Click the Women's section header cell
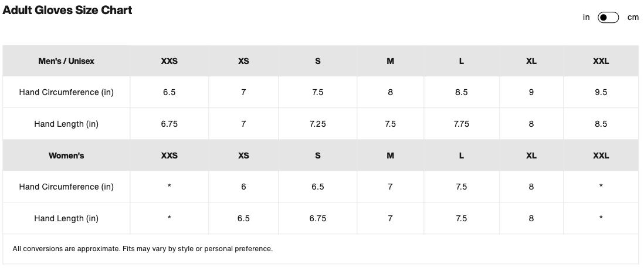The width and height of the screenshot is (644, 277). pos(66,156)
